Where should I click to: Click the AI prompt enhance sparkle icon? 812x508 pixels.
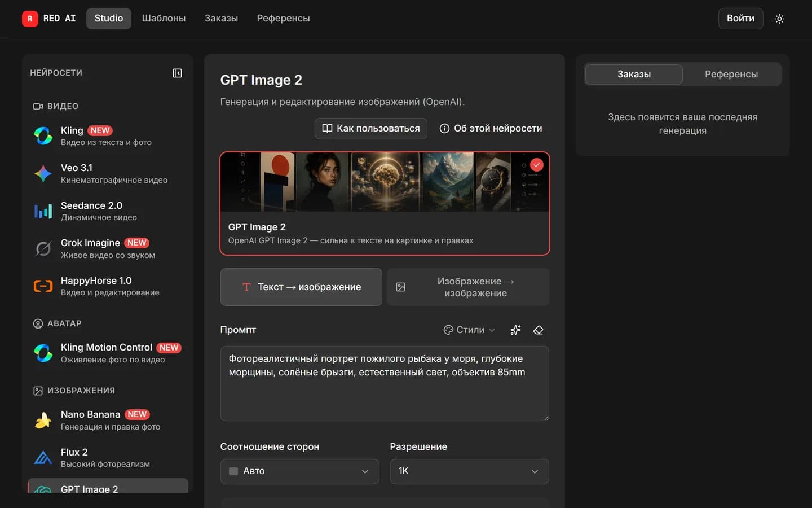(x=515, y=330)
